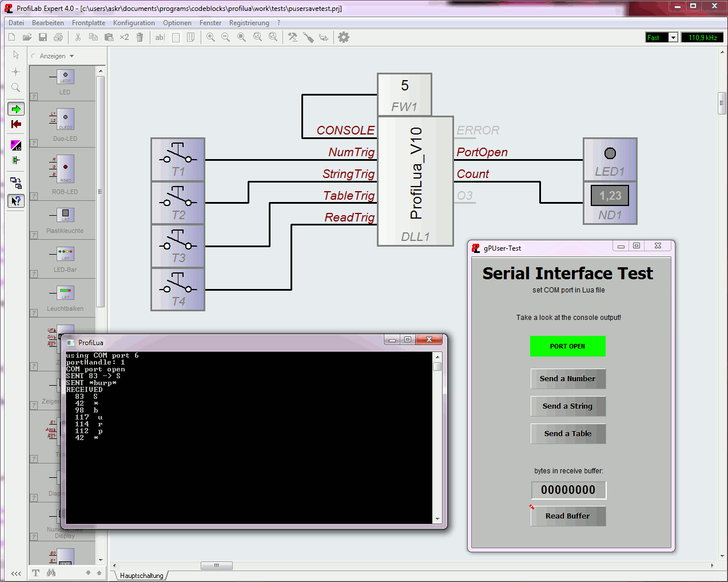Select the ND1 numeric display on the canvas
Viewport: 728px width, 582px height.
(x=610, y=203)
